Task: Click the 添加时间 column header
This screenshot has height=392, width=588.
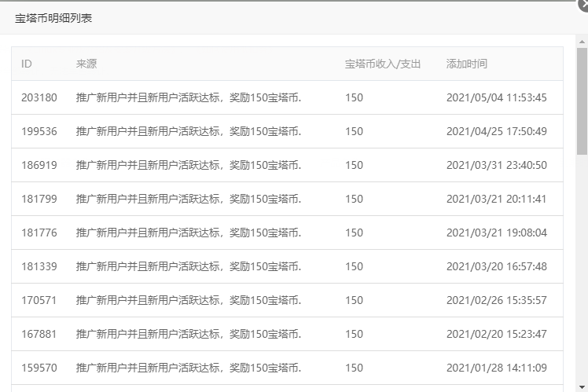Action: 467,64
